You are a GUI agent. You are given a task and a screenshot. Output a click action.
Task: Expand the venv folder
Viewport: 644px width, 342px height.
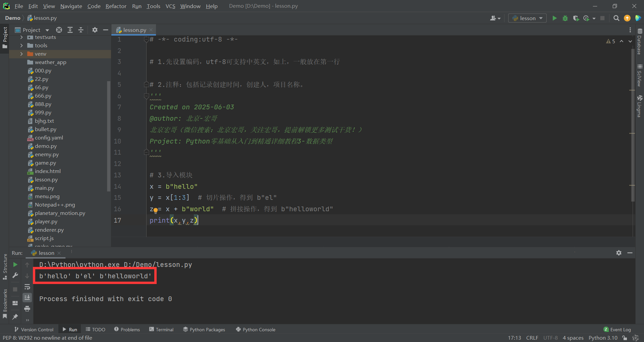coord(21,54)
